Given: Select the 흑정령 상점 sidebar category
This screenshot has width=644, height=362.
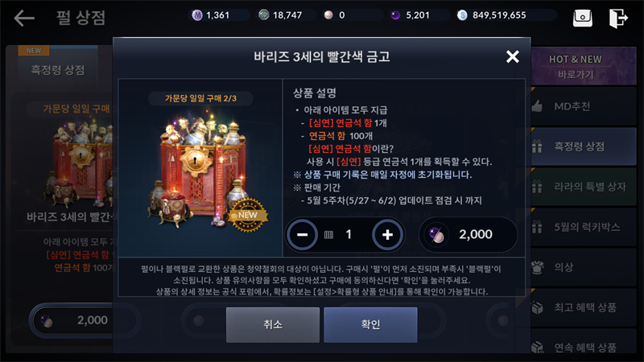Looking at the screenshot, I should pos(584,146).
